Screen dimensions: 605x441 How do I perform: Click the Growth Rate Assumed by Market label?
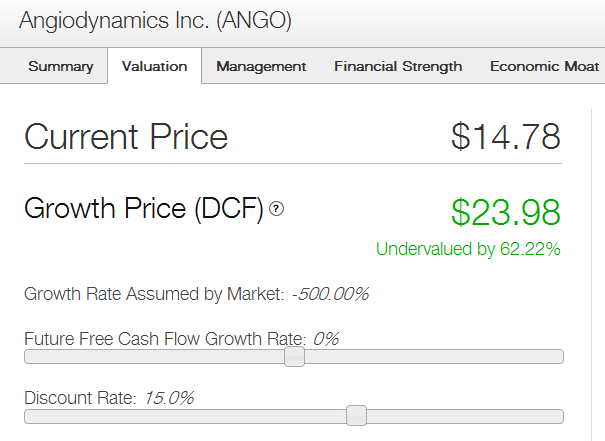(154, 294)
